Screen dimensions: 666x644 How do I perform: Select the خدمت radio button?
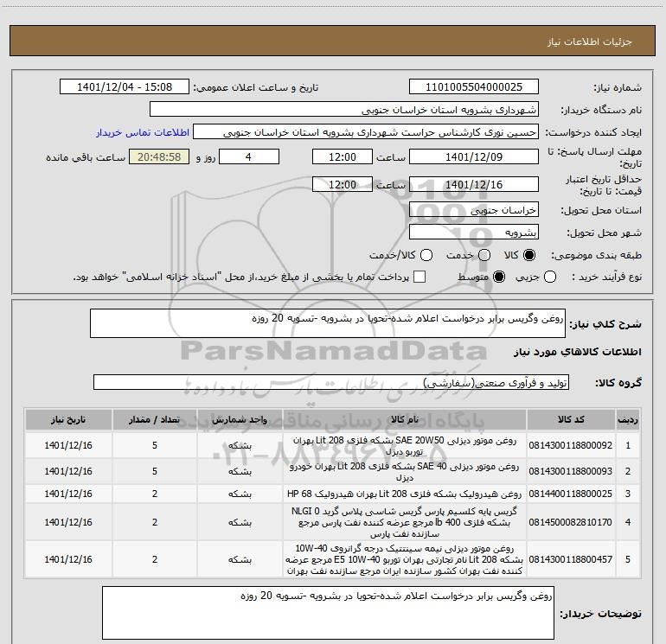coord(484,255)
